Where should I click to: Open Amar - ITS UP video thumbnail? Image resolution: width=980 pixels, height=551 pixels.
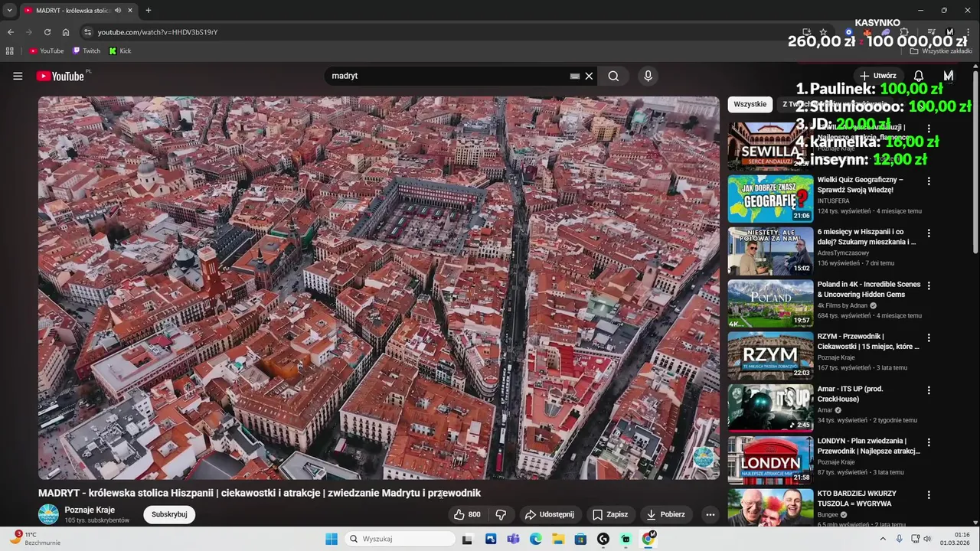click(x=770, y=408)
